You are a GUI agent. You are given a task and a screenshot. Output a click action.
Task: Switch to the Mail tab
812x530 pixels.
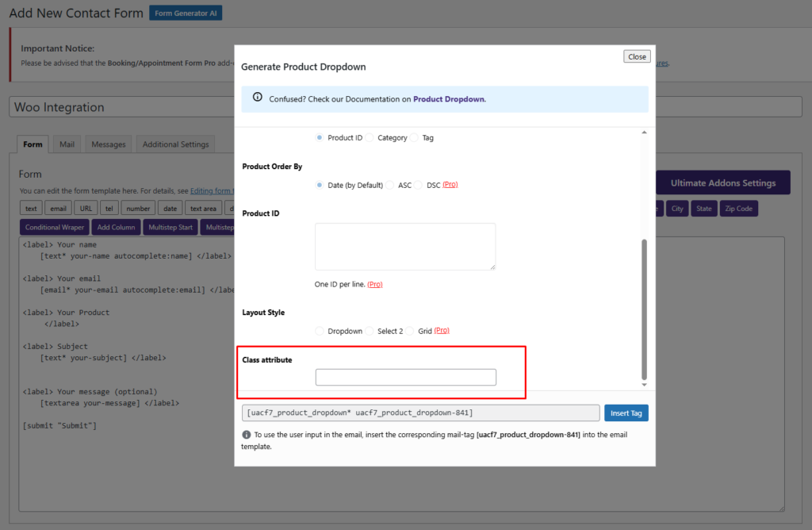pos(67,144)
